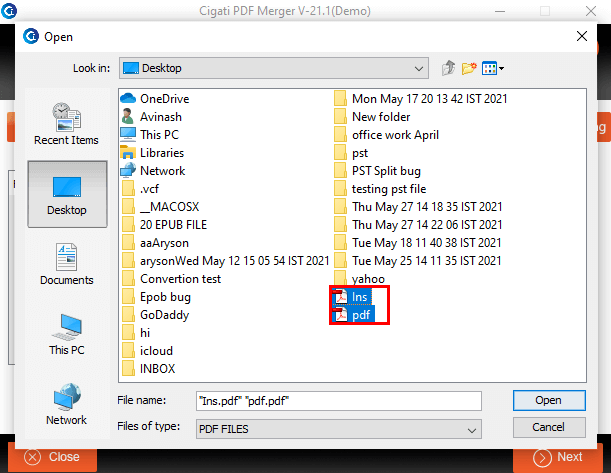Click the Create New Folder icon
The width and height of the screenshot is (611, 473).
469,68
